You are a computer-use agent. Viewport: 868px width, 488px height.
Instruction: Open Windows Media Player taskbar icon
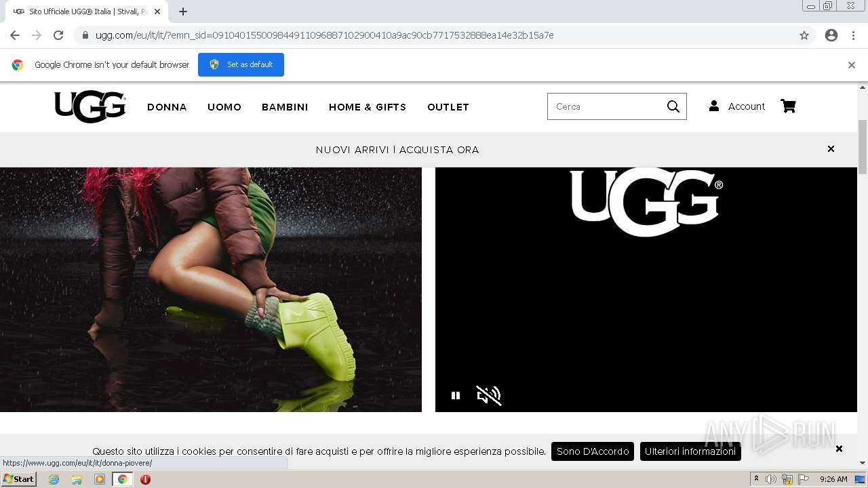pos(100,479)
